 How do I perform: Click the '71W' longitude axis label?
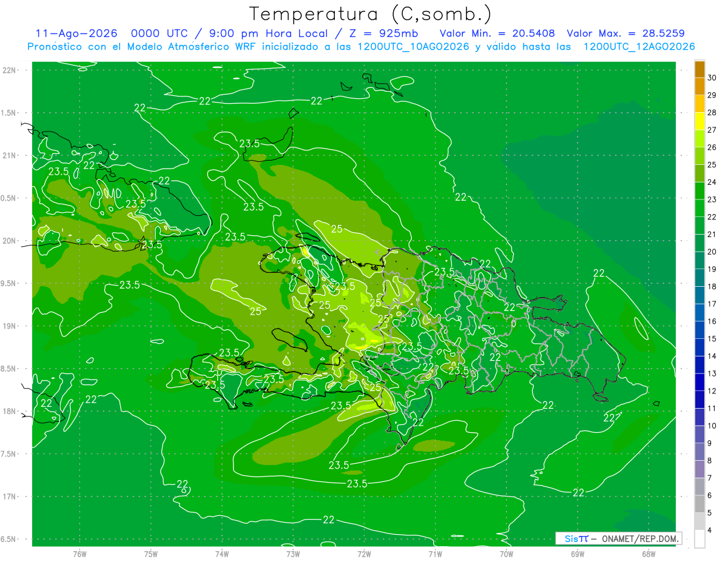point(435,554)
